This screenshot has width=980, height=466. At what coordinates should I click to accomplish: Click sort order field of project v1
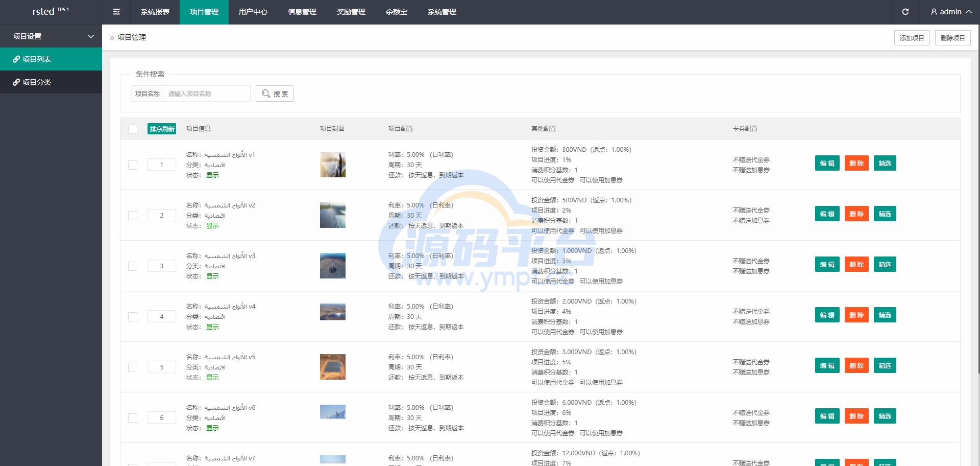point(162,165)
